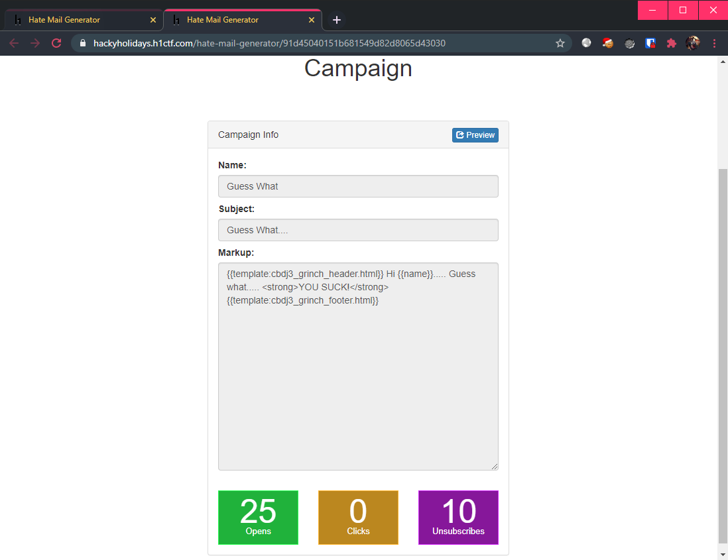The width and height of the screenshot is (728, 560).
Task: Click the Preview button
Action: tap(475, 135)
